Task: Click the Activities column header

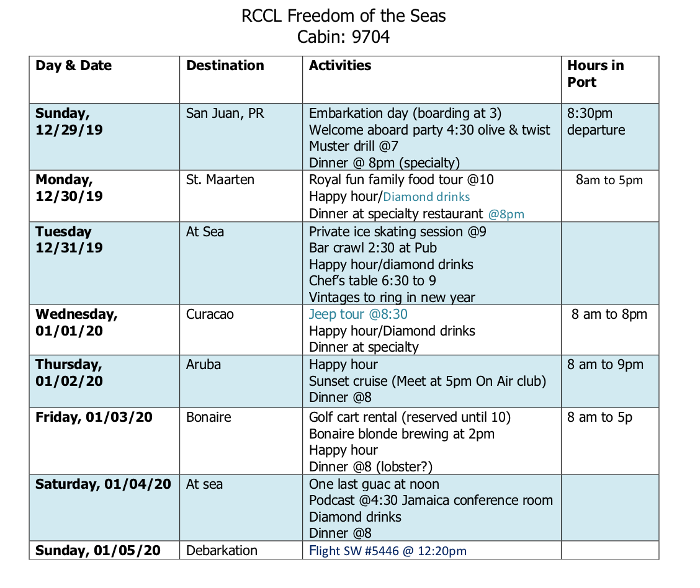Action: 340,66
